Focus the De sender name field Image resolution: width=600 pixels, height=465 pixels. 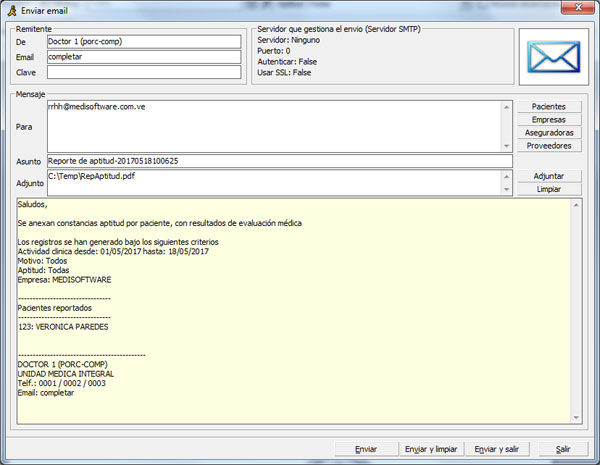pos(143,42)
